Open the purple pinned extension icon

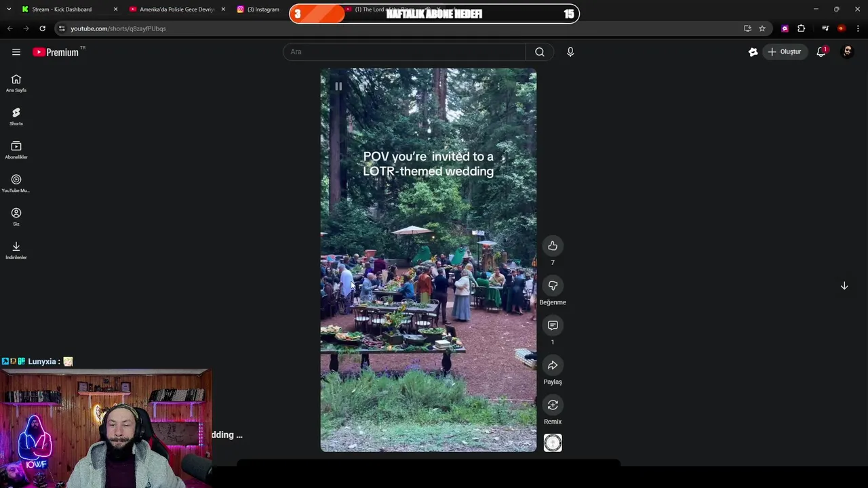785,28
